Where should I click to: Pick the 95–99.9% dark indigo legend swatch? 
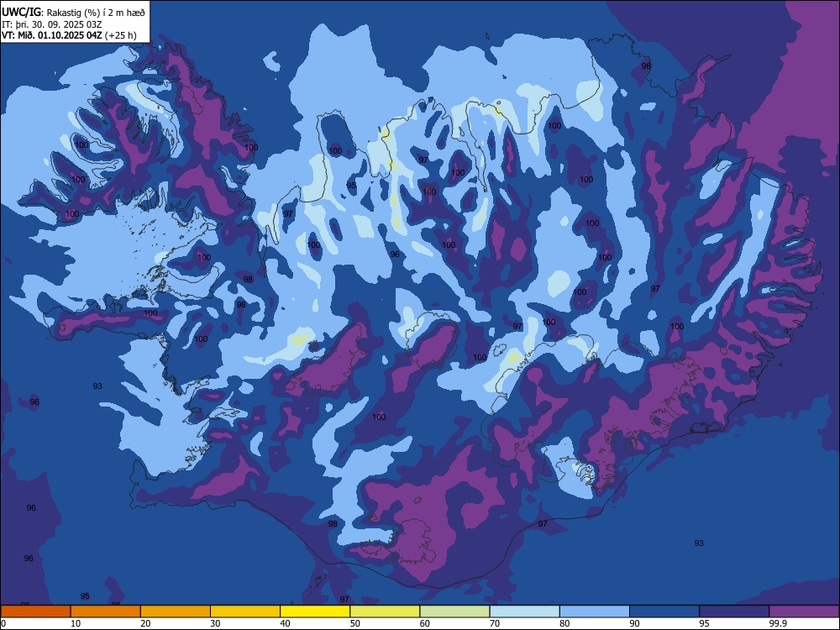tap(734, 612)
